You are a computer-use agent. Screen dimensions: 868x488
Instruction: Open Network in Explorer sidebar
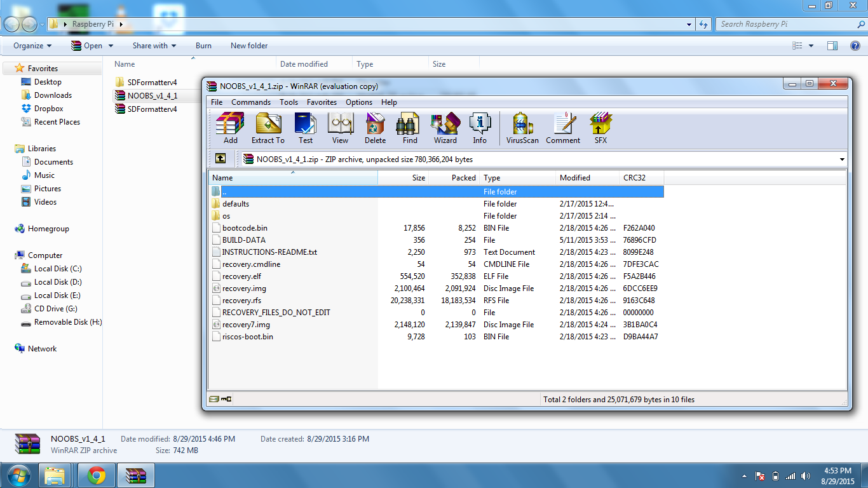click(x=42, y=349)
